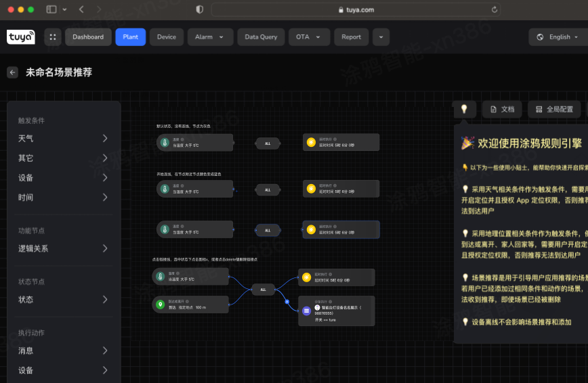This screenshot has height=383, width=588.
Task: Toggle the lightbulb tips button
Action: pyautogui.click(x=464, y=109)
